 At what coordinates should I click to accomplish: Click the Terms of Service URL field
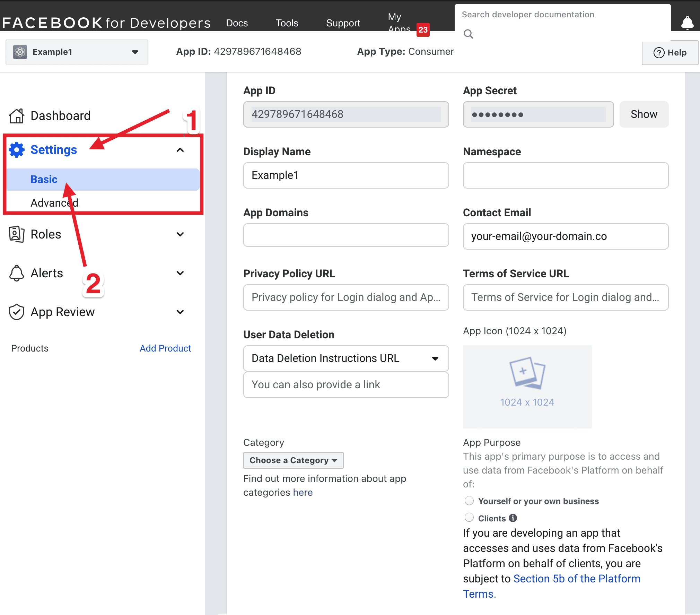(x=566, y=297)
